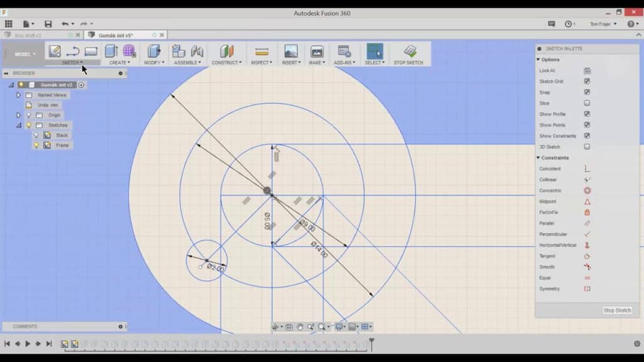Open the CREATE dropdown menu

120,62
